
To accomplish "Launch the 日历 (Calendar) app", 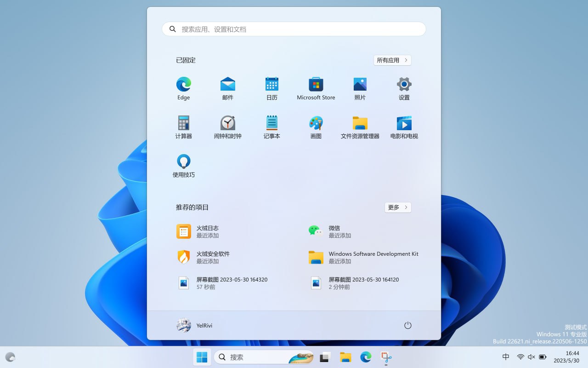I will (x=271, y=88).
